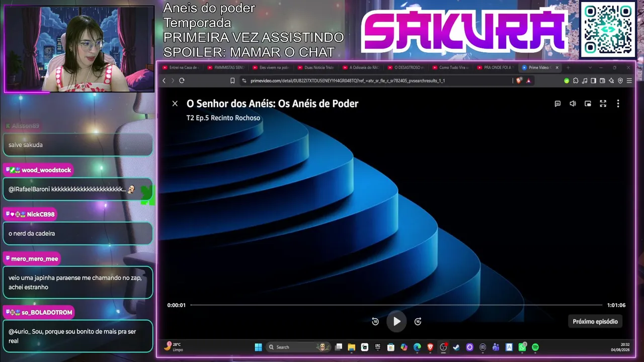Open subtitles and audio options

click(x=557, y=104)
